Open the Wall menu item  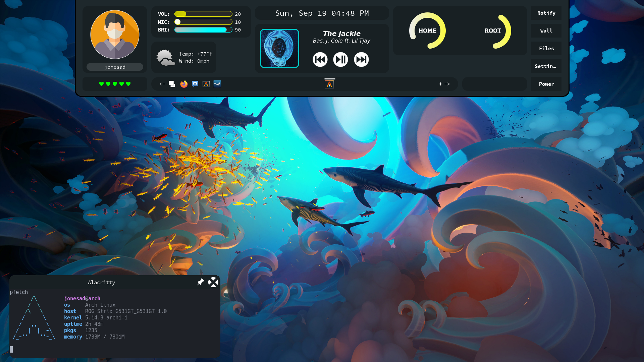(546, 31)
